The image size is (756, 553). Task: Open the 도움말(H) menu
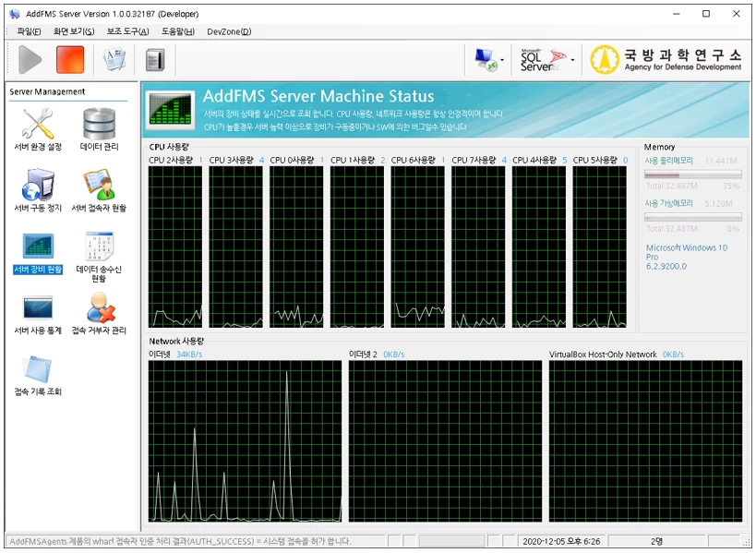[178, 31]
